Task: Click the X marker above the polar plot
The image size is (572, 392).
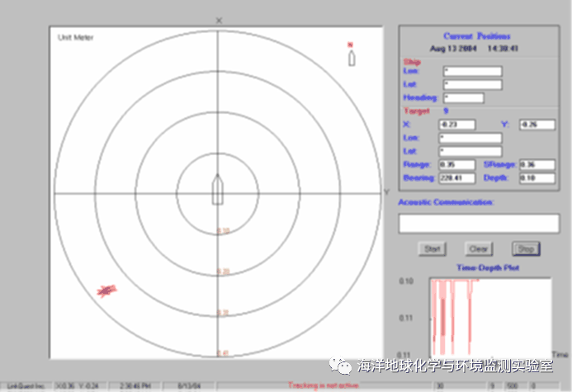Action: (x=219, y=19)
